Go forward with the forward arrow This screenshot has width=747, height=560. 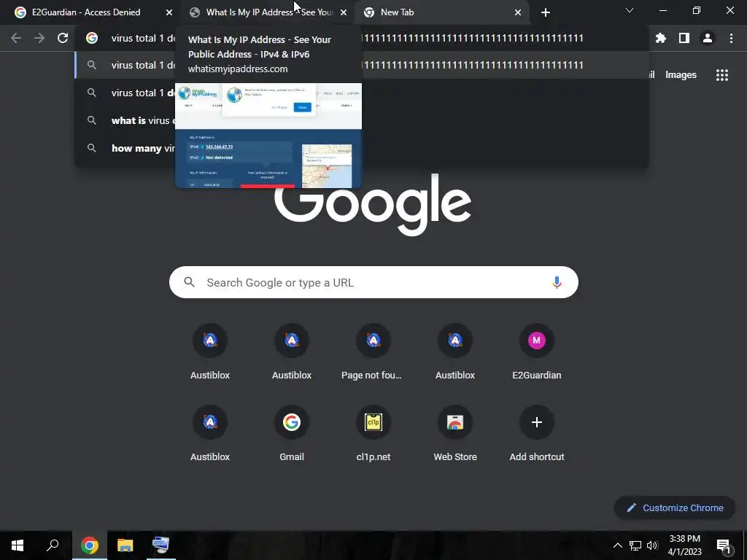coord(39,38)
